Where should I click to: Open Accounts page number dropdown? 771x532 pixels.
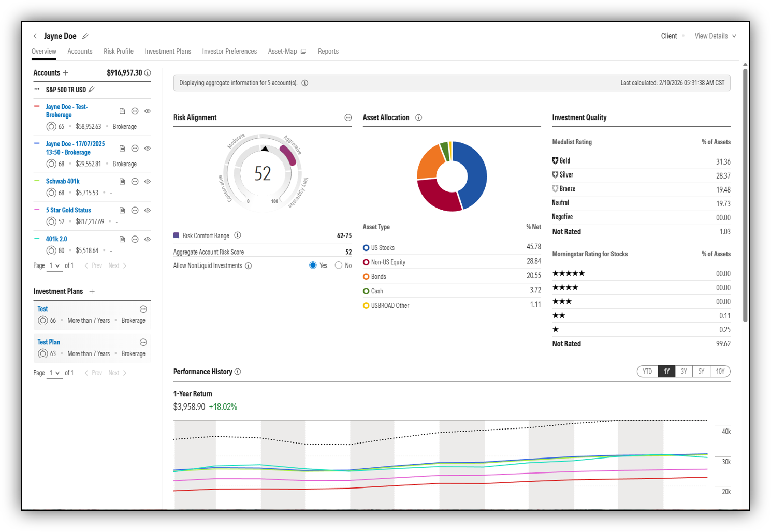[x=54, y=265]
